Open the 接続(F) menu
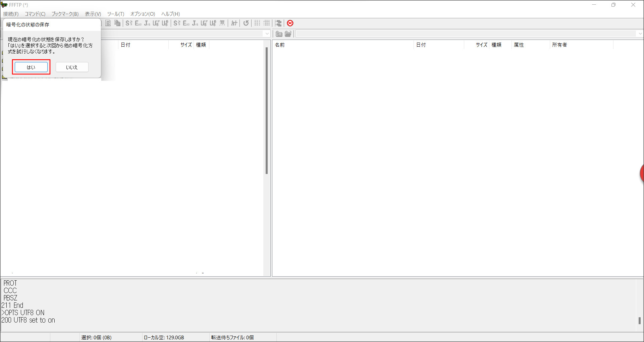 11,14
